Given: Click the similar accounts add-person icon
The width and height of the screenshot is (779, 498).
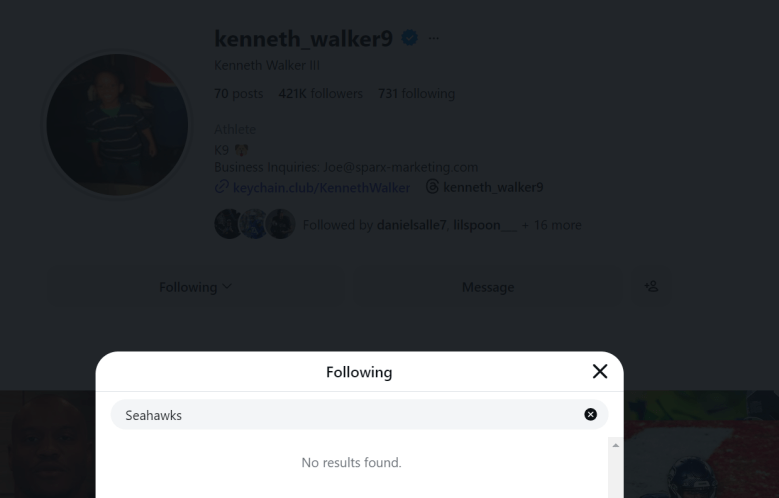Looking at the screenshot, I should (x=653, y=287).
